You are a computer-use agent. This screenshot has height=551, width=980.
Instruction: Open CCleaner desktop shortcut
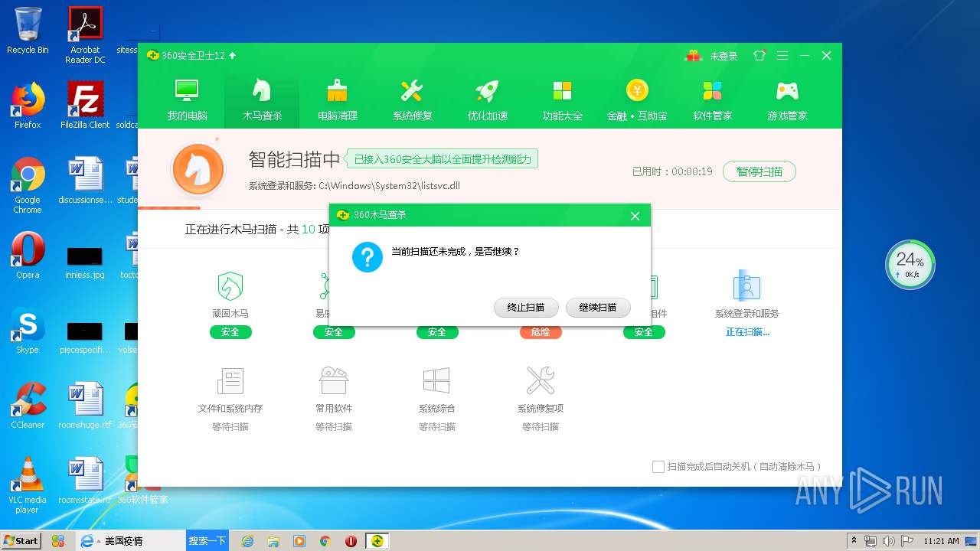[x=28, y=406]
